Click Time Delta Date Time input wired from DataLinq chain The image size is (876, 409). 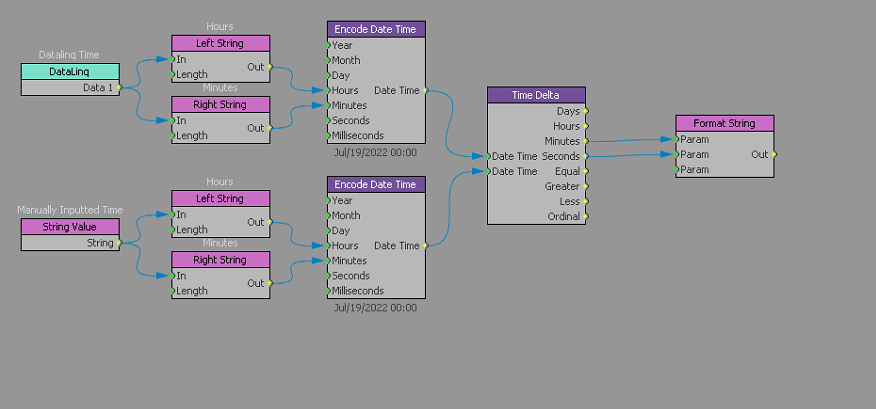pyautogui.click(x=488, y=156)
